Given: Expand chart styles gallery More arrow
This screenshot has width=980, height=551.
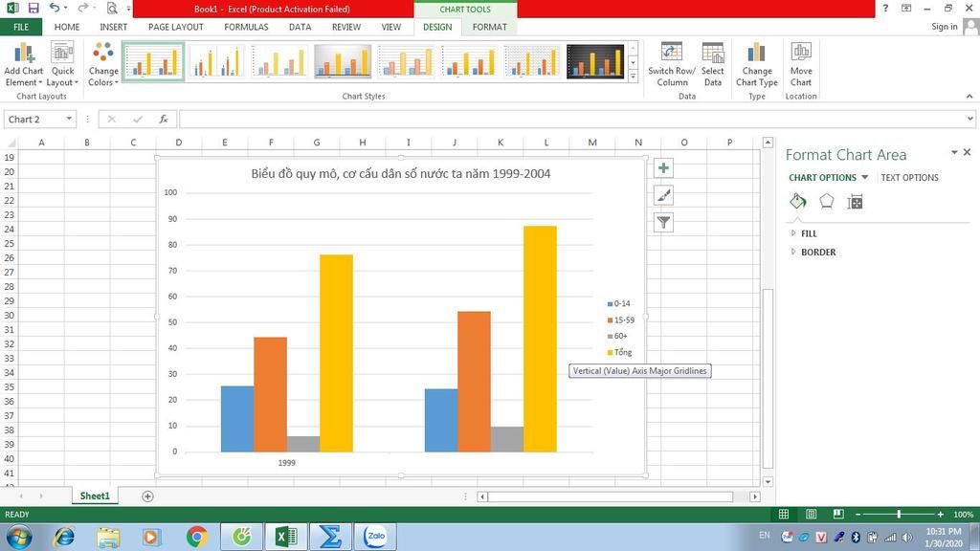Looking at the screenshot, I should 634,76.
